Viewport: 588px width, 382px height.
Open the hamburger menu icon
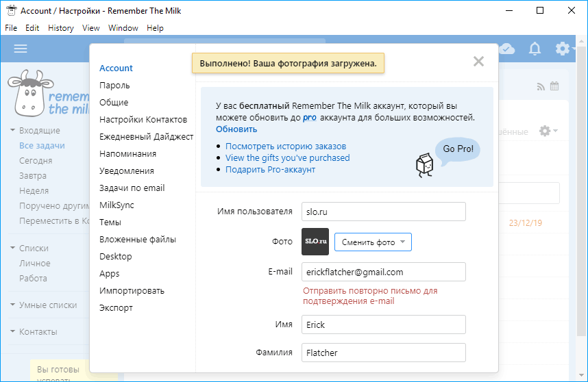(21, 49)
